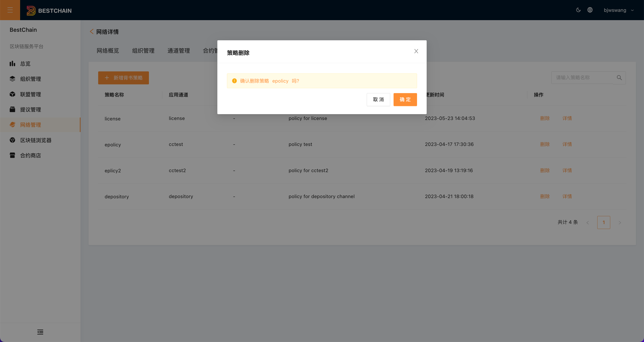Image resolution: width=644 pixels, height=342 pixels.
Task: Click the 网络管理 planet icon
Action: 12,125
